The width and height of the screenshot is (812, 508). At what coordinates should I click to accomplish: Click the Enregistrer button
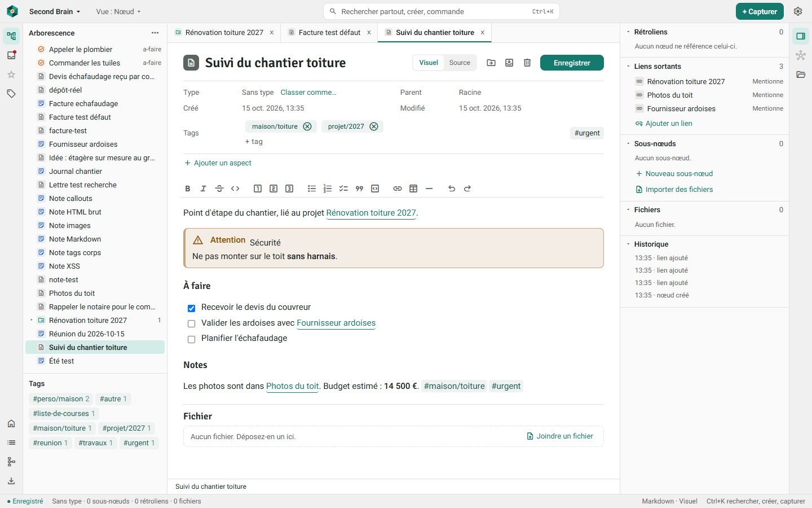572,63
